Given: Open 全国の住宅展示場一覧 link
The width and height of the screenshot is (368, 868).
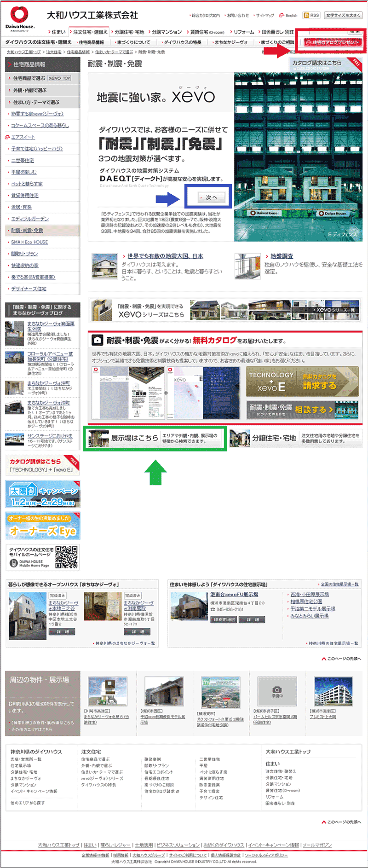Looking at the screenshot, I should 339,584.
